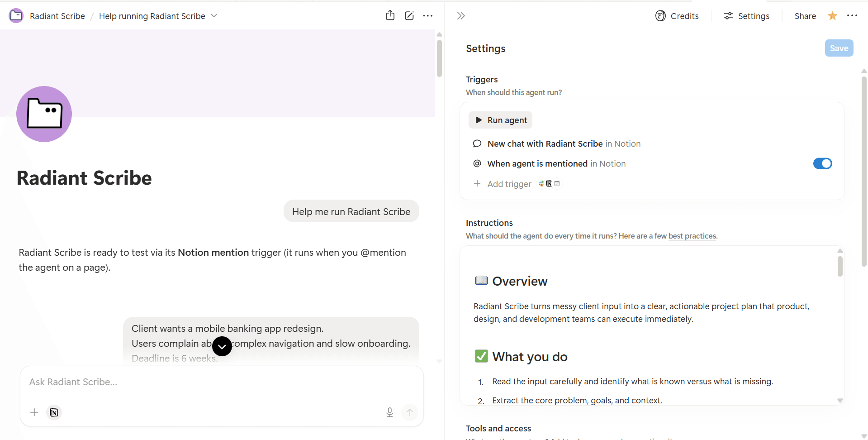Click the Notion source icon in chat box
868x440 pixels.
(54, 412)
